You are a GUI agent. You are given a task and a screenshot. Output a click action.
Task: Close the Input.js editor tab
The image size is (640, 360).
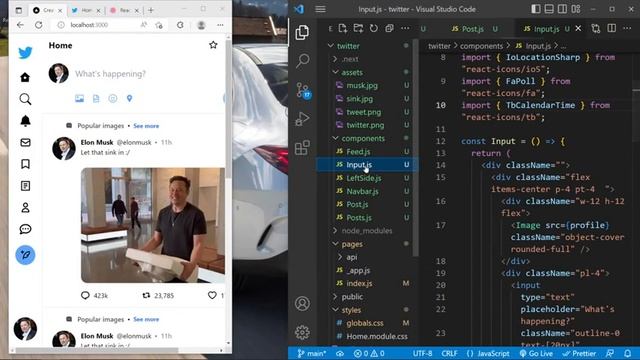click(x=578, y=28)
